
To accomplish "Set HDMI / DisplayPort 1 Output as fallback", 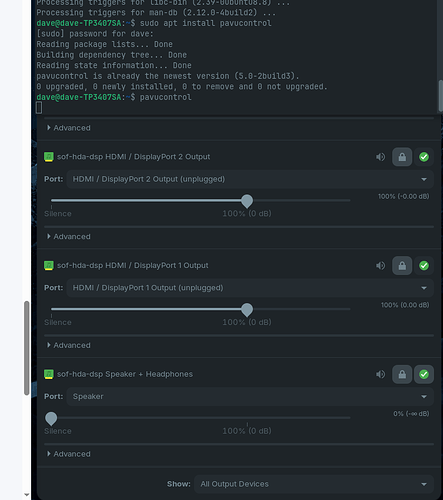I will pyautogui.click(x=424, y=266).
